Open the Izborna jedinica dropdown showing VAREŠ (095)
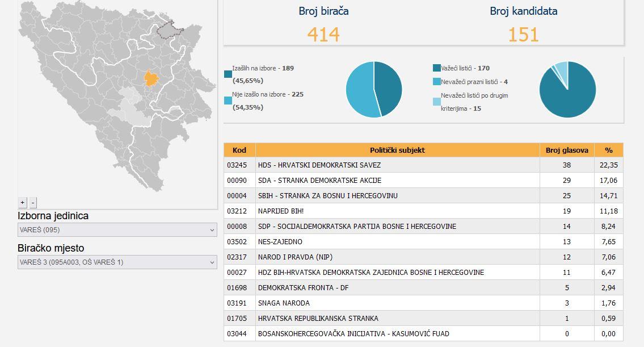This screenshot has height=347, width=644. 117,230
